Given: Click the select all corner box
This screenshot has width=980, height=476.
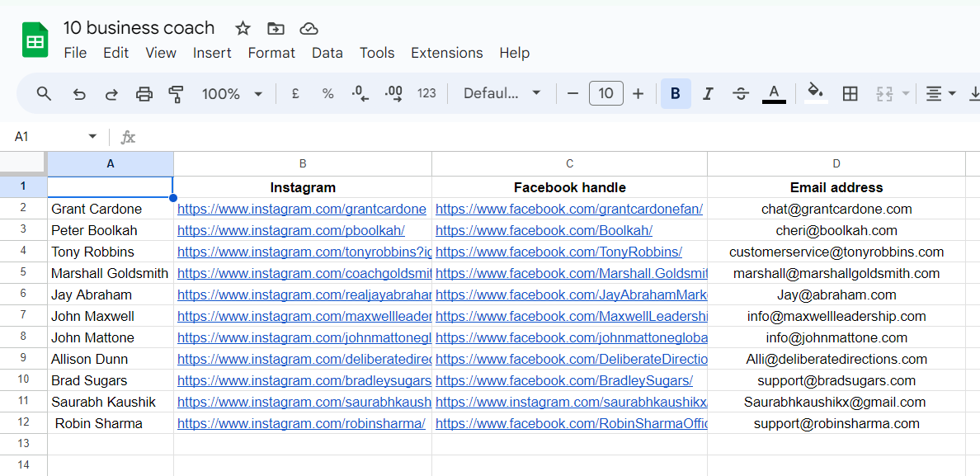Looking at the screenshot, I should click(x=23, y=163).
